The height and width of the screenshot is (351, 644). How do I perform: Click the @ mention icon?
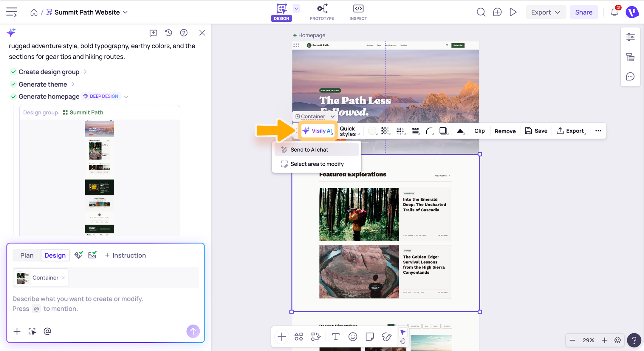click(x=47, y=331)
